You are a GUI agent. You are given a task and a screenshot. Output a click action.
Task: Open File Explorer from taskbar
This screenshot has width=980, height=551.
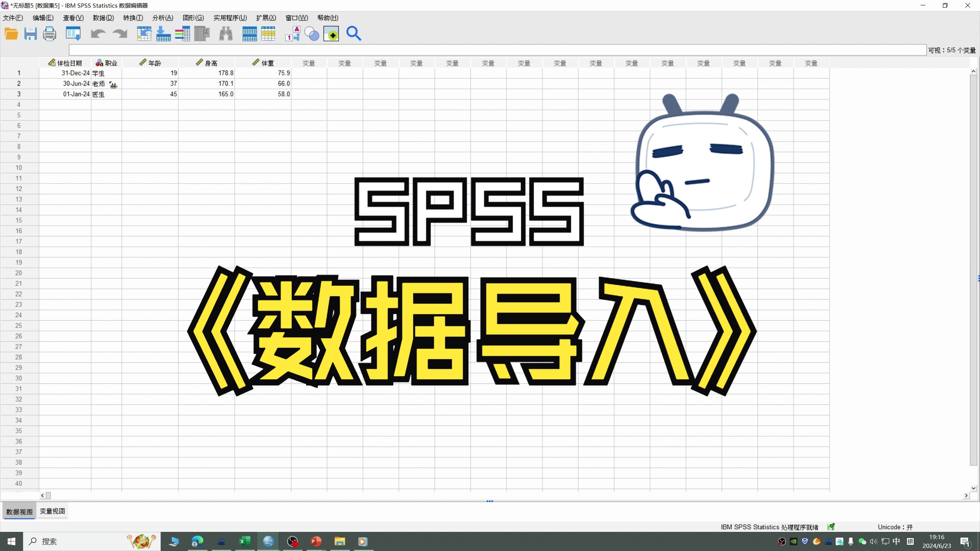[340, 541]
